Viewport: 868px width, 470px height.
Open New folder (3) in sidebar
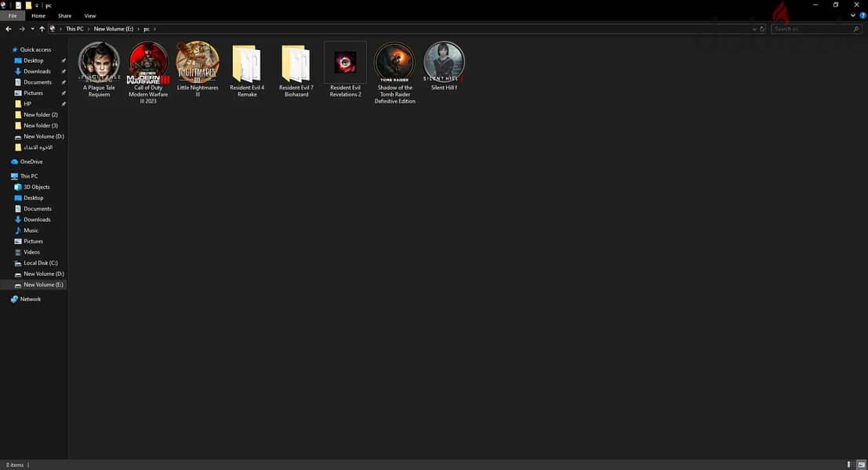click(x=41, y=125)
